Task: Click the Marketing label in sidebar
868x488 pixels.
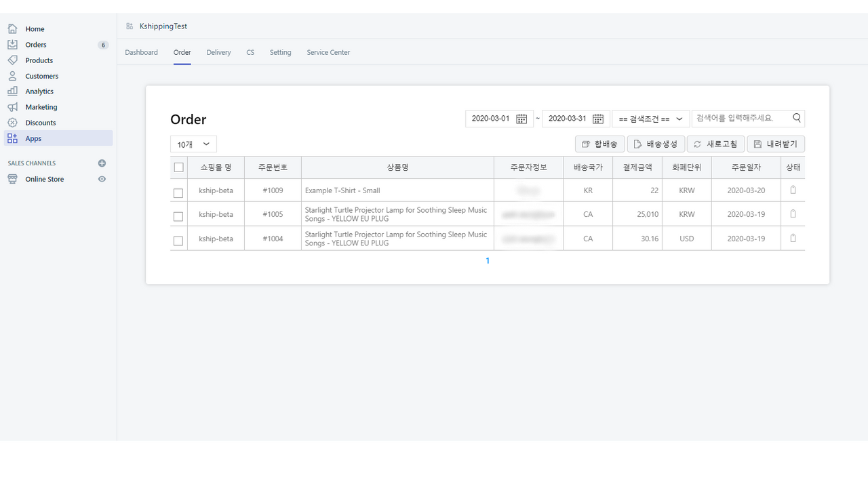Action: coord(41,107)
